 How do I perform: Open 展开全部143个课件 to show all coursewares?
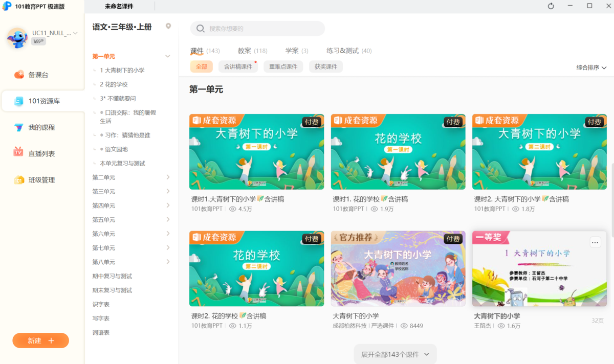[395, 354]
